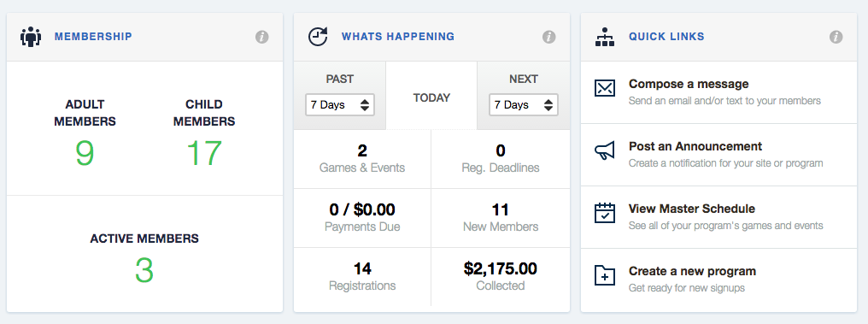This screenshot has height=324, width=868.
Task: View the 2 Games & Events tile
Action: click(x=362, y=159)
